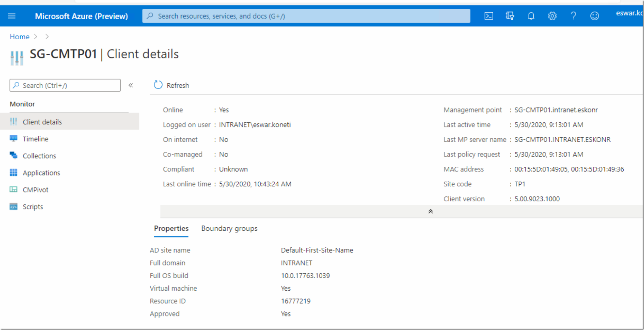644x330 pixels.
Task: Click the breadcrumb chevron after Home
Action: pyautogui.click(x=36, y=37)
